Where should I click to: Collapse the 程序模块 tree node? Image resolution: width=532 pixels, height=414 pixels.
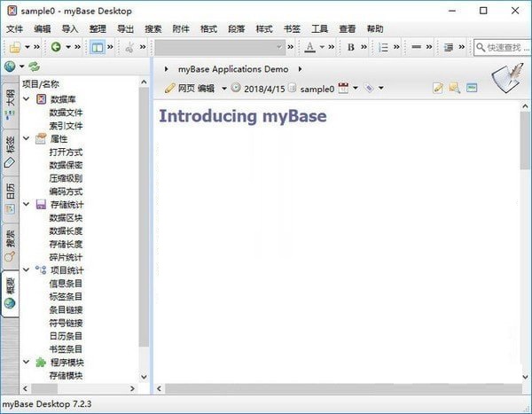pos(26,362)
